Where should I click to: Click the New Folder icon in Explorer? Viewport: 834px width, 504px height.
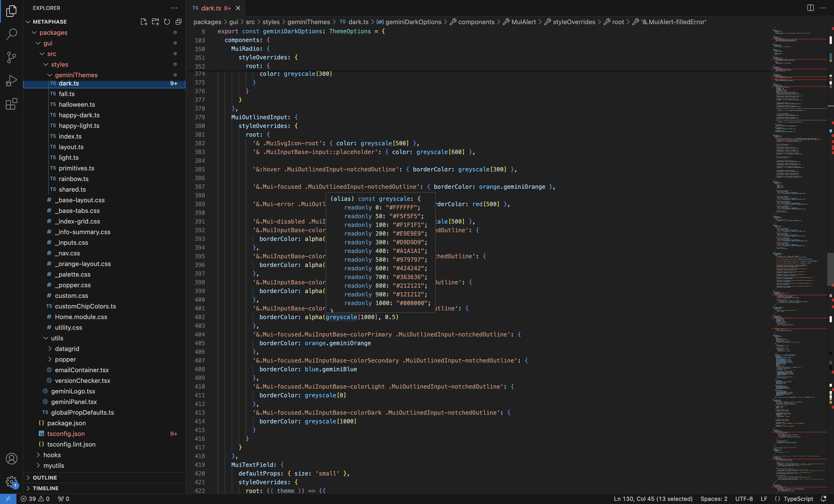155,22
